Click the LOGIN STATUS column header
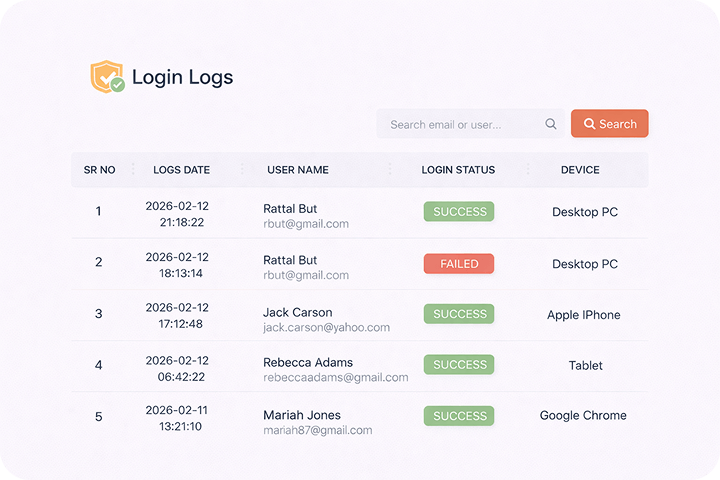The height and width of the screenshot is (480, 720). tap(458, 170)
